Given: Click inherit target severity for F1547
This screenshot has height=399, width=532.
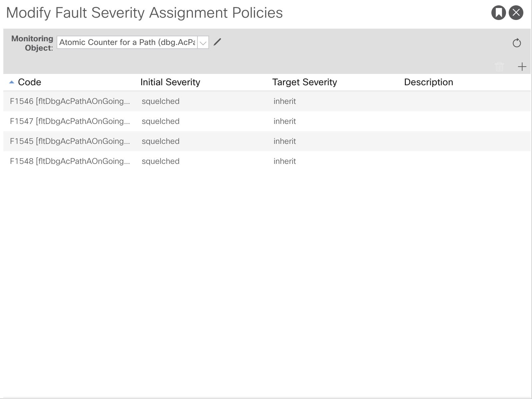Looking at the screenshot, I should 285,121.
